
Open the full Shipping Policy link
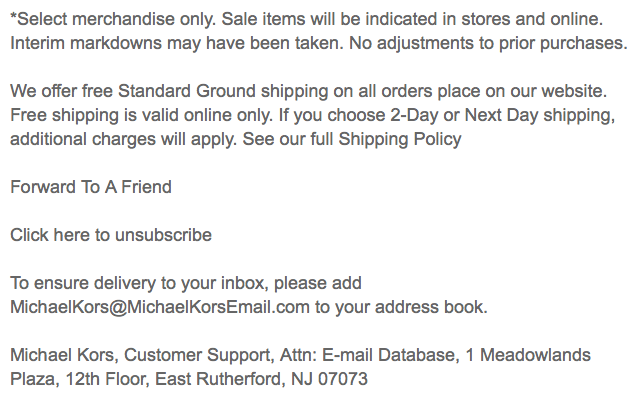click(x=400, y=139)
